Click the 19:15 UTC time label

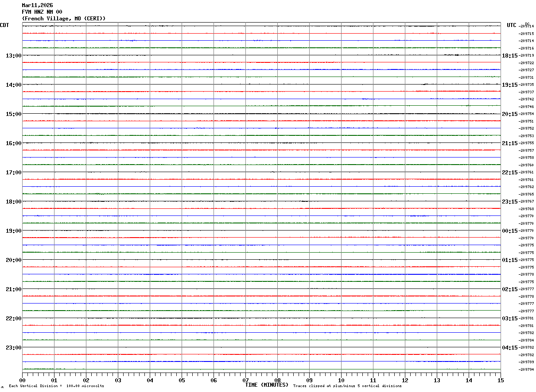point(509,85)
